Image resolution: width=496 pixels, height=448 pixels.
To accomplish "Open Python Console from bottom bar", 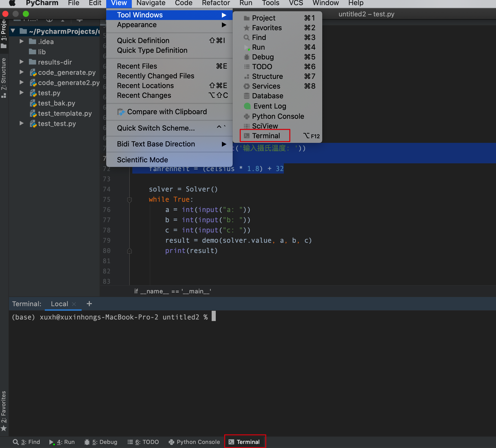I will point(194,442).
